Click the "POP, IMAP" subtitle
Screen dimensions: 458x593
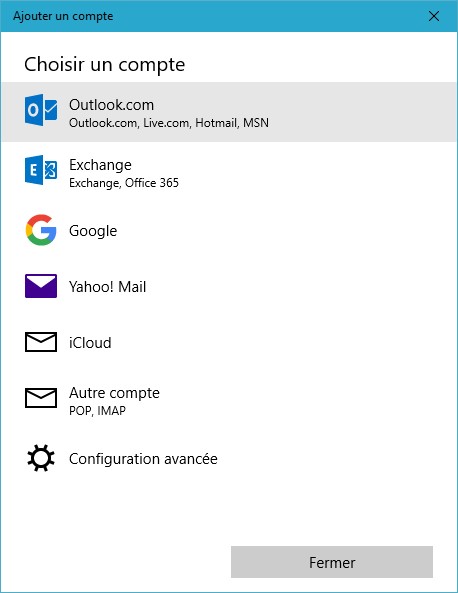[x=97, y=411]
